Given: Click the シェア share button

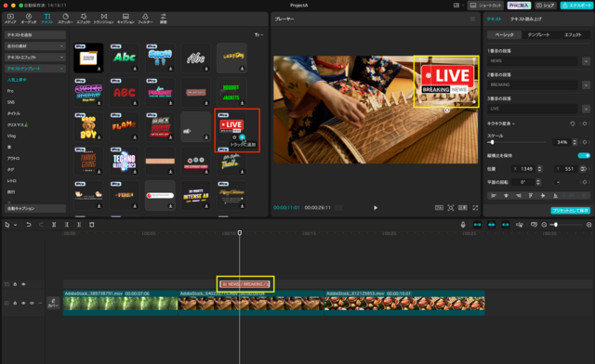Looking at the screenshot, I should pos(546,6).
